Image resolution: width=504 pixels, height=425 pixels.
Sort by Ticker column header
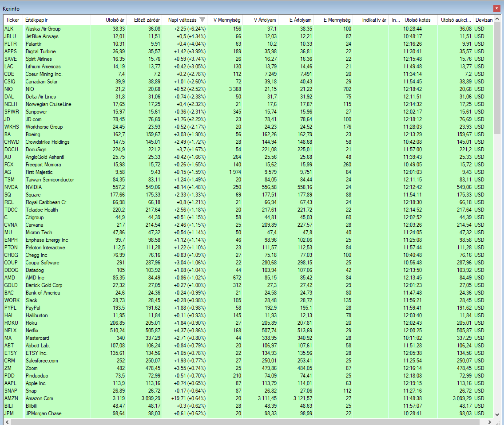point(13,20)
